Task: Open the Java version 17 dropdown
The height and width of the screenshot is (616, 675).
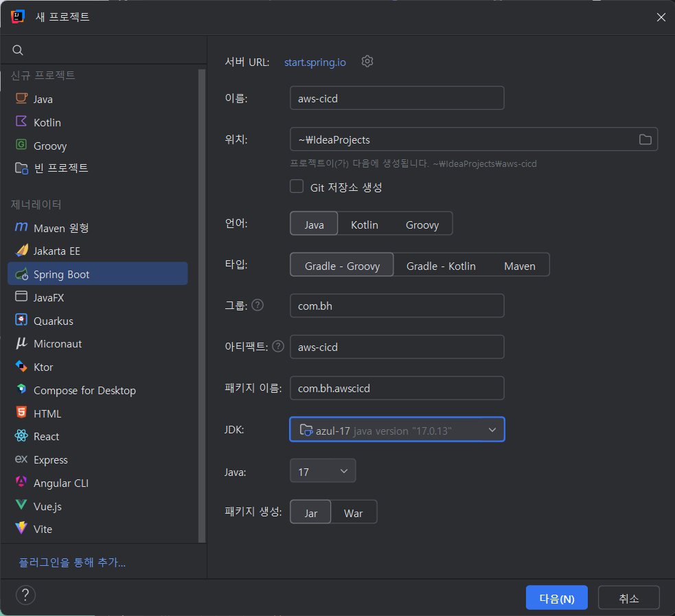Action: (323, 471)
